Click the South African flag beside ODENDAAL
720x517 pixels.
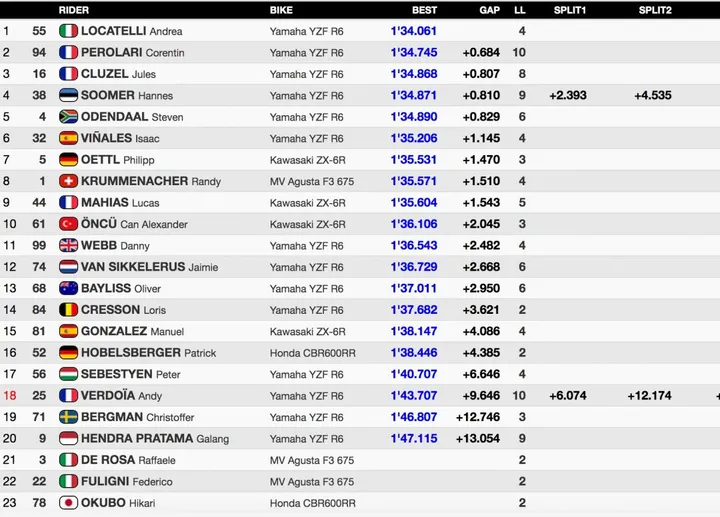pos(68,117)
